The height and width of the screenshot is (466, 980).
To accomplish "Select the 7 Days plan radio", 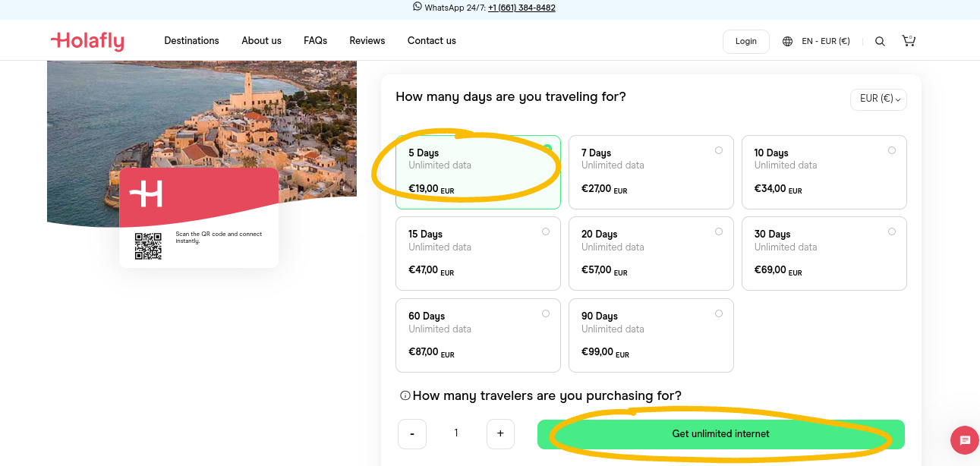I will click(x=719, y=150).
